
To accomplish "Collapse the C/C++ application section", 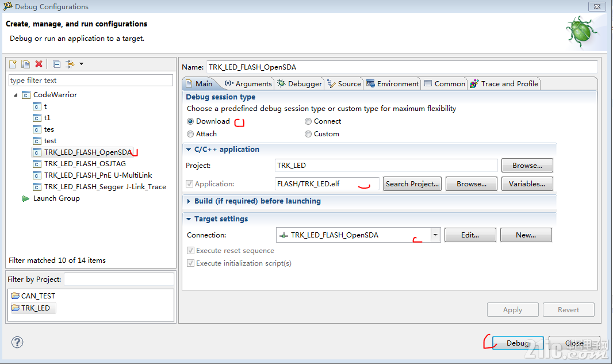I will coord(189,150).
